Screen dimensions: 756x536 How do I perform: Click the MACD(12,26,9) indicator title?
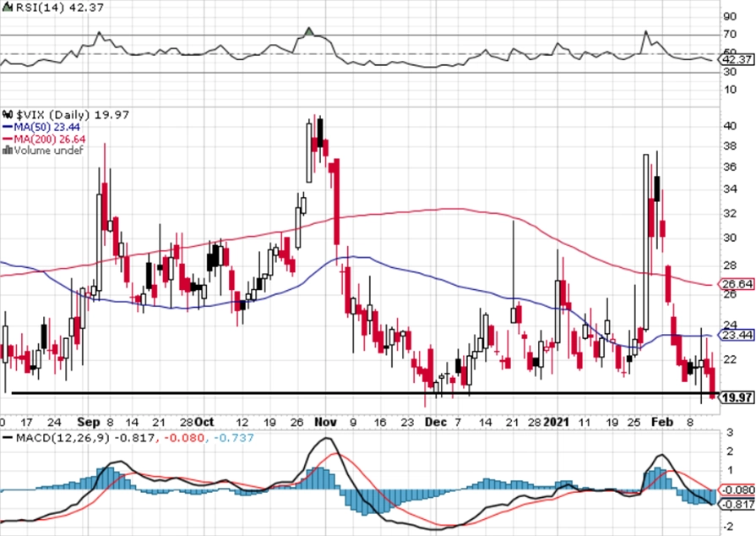pyautogui.click(x=63, y=438)
